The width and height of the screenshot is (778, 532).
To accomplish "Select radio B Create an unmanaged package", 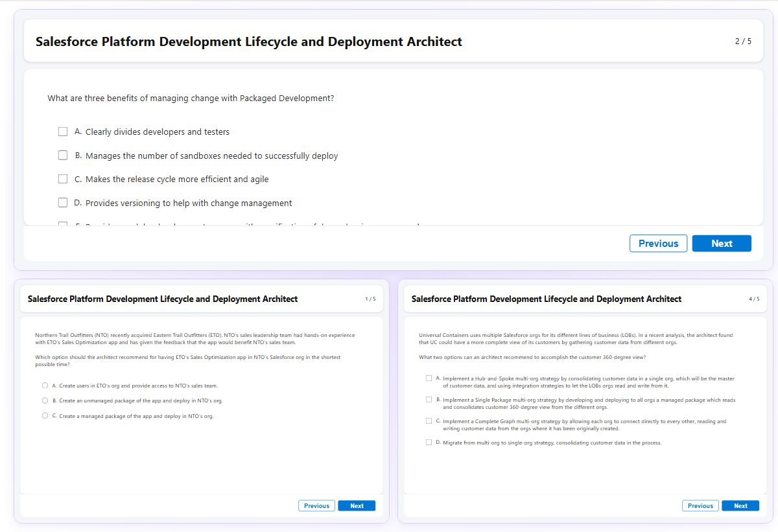I will [45, 400].
